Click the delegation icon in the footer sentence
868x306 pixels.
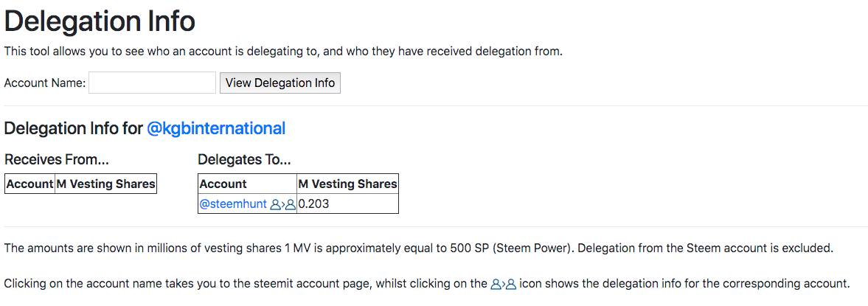click(503, 285)
